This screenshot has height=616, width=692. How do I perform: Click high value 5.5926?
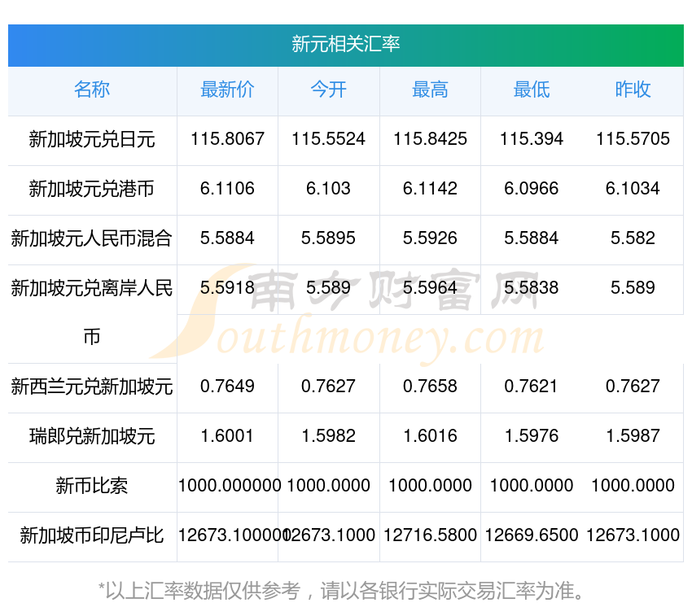pos(430,238)
